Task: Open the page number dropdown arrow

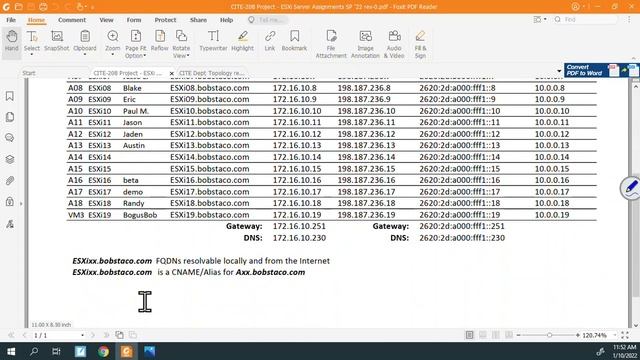Action: coord(82,335)
